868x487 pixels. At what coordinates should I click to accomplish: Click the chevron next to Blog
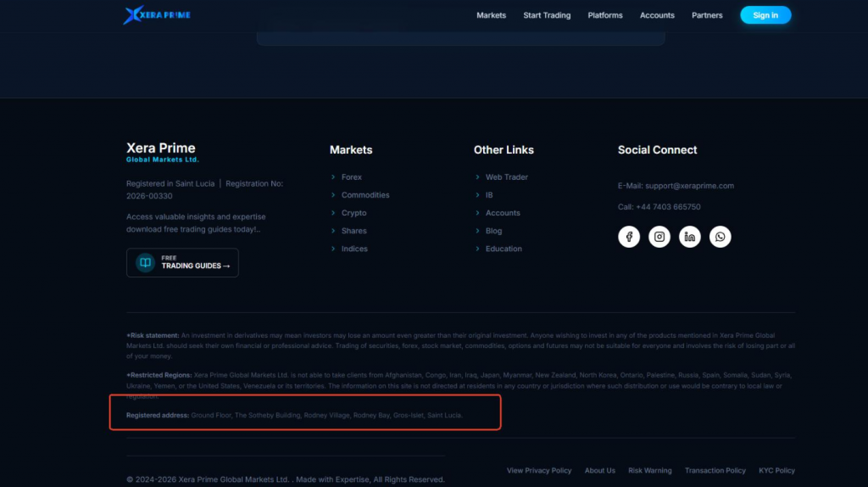[x=477, y=231]
